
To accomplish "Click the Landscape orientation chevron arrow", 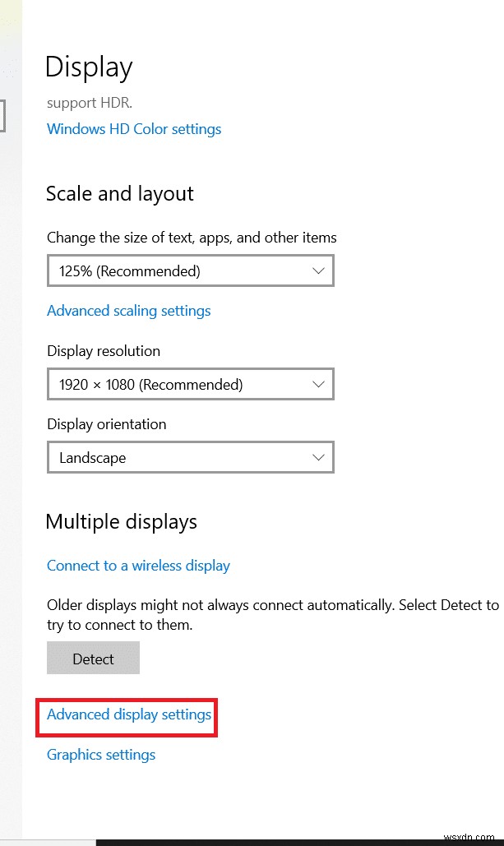I will tap(319, 457).
